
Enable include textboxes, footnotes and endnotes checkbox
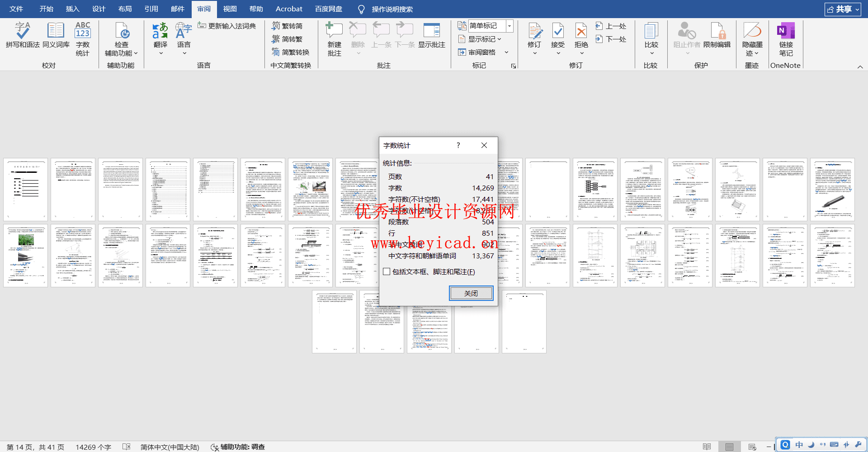pyautogui.click(x=387, y=271)
